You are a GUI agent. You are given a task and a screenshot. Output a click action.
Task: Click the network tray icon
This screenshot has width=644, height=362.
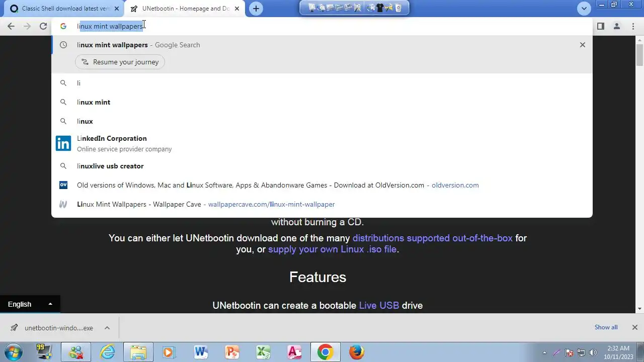click(581, 352)
